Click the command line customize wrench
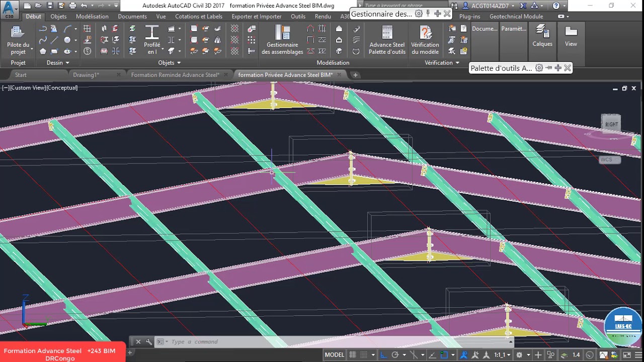This screenshot has height=362, width=644. (x=148, y=342)
